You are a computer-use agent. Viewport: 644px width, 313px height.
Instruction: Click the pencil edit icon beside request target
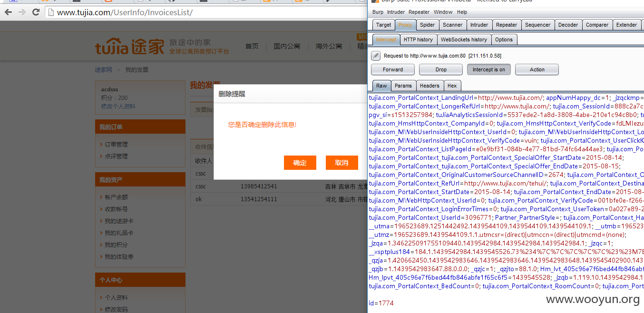point(376,56)
